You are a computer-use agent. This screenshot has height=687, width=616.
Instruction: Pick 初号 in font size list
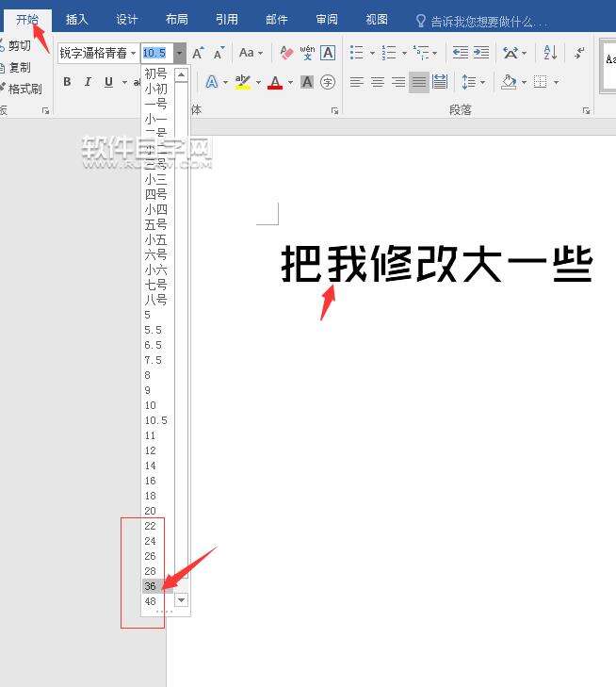[x=157, y=74]
